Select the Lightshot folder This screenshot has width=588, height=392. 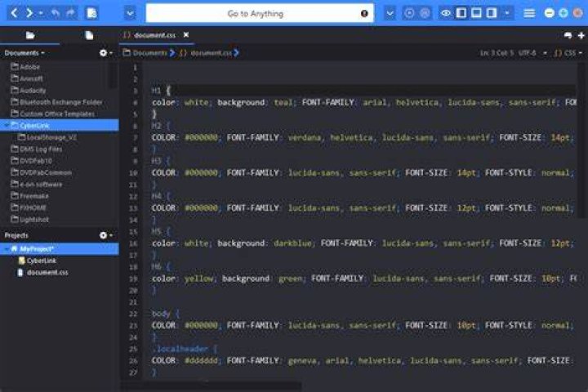point(30,220)
